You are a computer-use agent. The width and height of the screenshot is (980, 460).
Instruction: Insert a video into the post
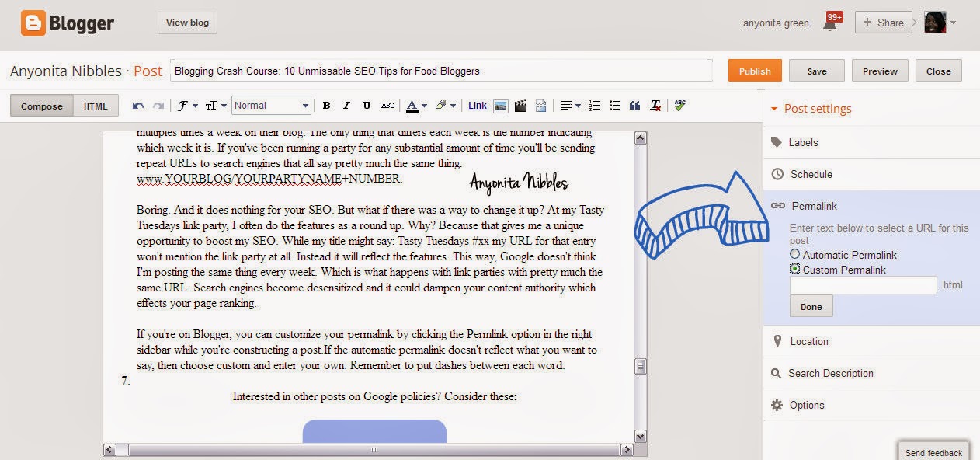[521, 106]
